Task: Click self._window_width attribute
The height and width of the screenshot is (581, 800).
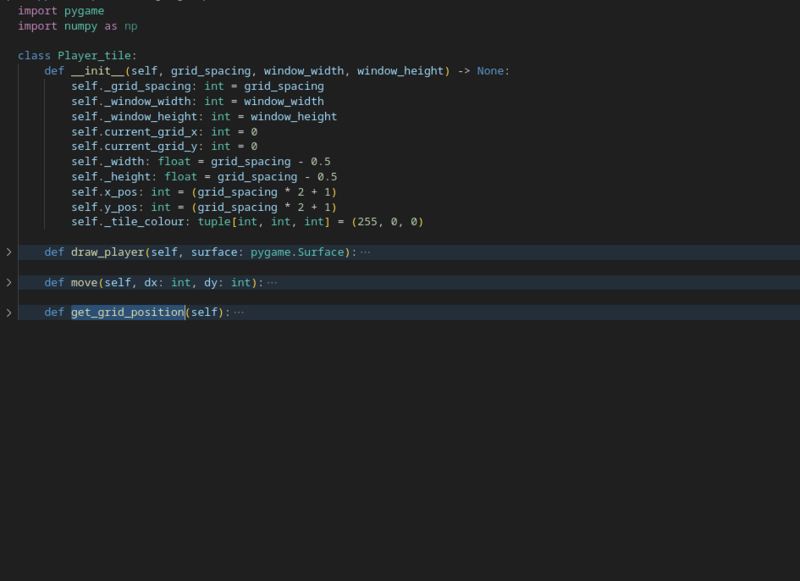Action: [x=131, y=102]
